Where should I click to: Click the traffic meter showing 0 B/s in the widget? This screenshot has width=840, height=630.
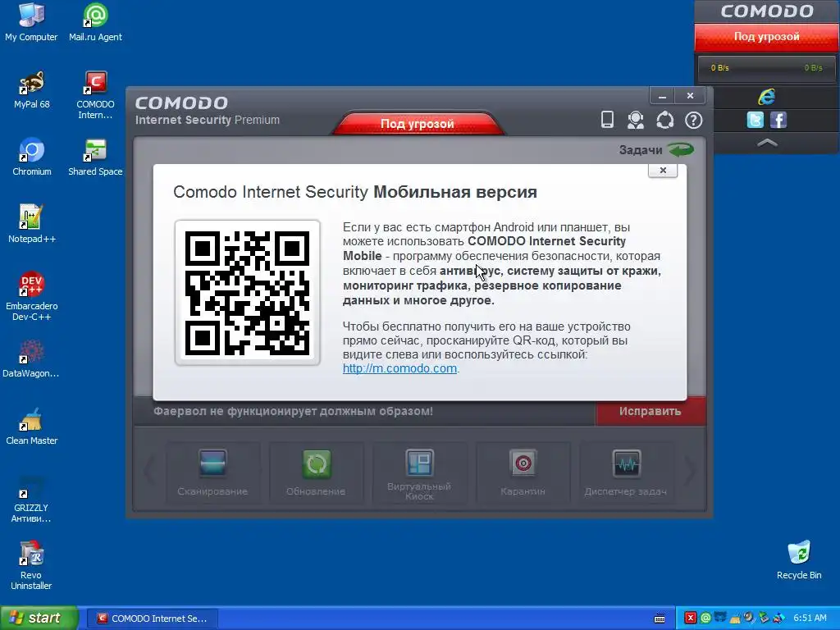point(767,68)
